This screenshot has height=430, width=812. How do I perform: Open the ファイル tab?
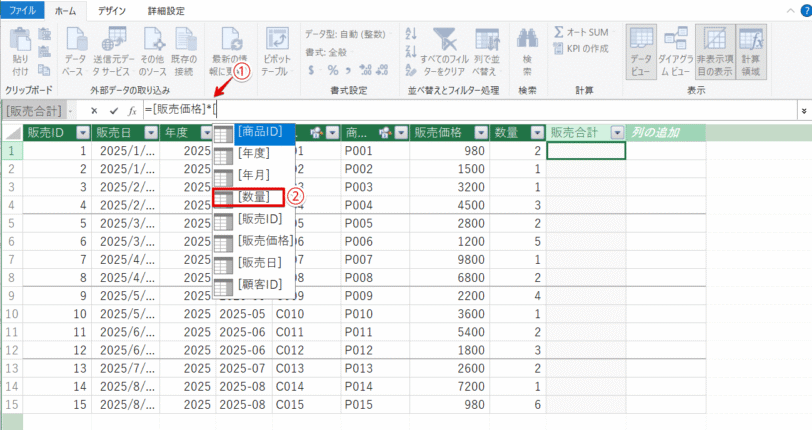(x=22, y=10)
